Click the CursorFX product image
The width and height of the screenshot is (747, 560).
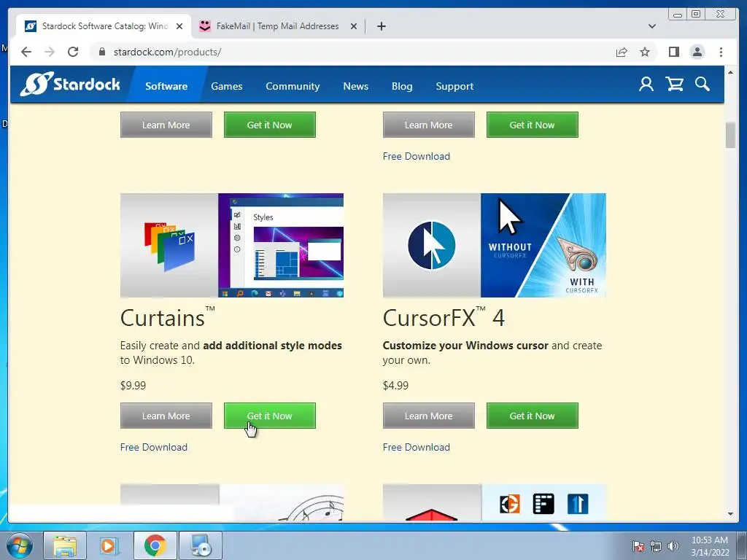point(495,245)
